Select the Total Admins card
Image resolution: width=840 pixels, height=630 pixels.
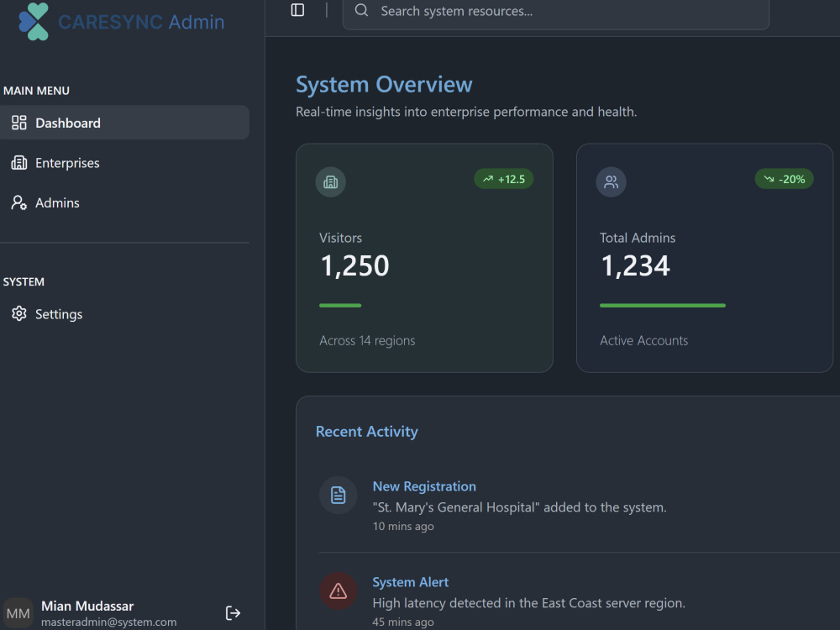(705, 258)
